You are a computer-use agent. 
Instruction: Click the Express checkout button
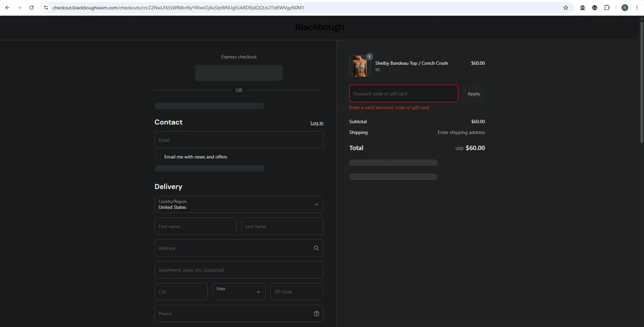click(239, 73)
